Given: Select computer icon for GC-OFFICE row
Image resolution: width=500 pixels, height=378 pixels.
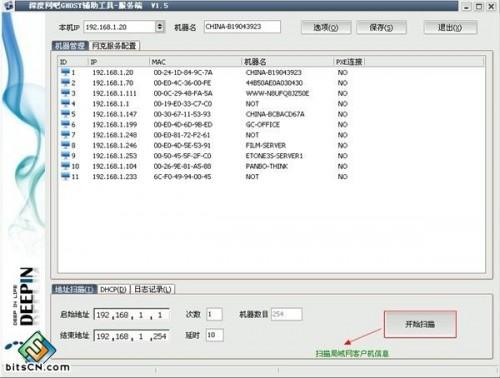Looking at the screenshot, I should 65,124.
